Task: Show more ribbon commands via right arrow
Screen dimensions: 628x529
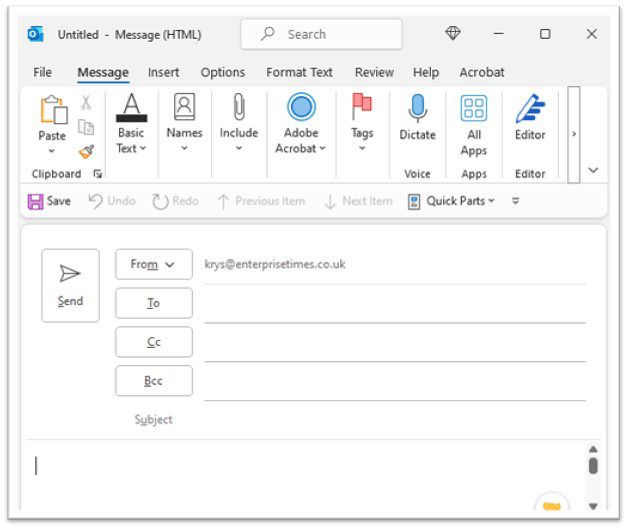Action: pyautogui.click(x=574, y=134)
